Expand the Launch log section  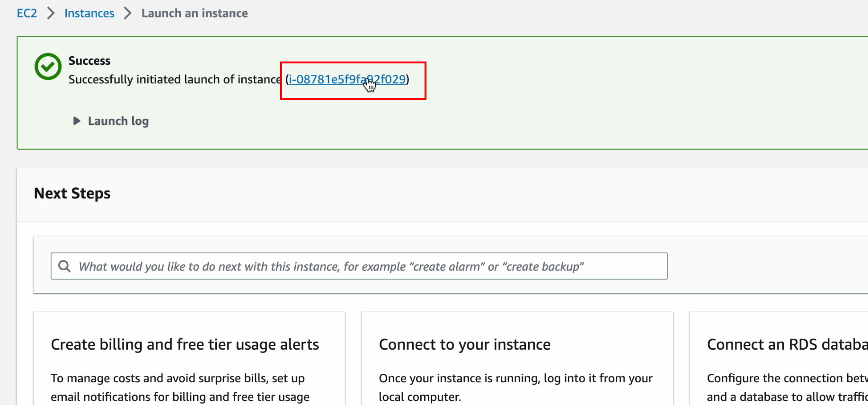coord(111,121)
